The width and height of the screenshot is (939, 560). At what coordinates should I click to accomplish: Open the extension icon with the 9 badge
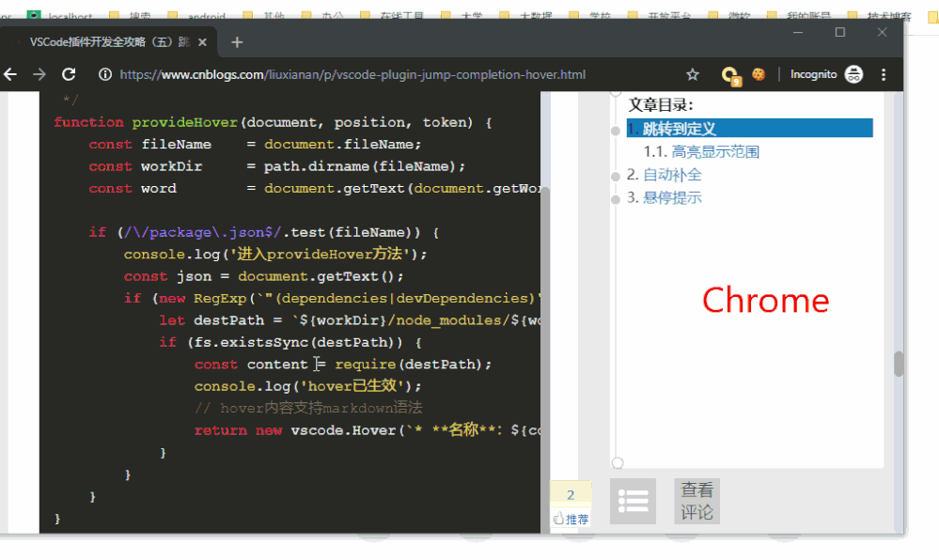coord(730,75)
